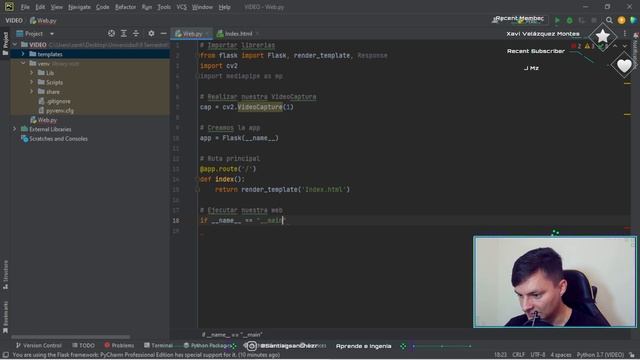
Task: Click the status bar lock icon
Action: (632, 355)
